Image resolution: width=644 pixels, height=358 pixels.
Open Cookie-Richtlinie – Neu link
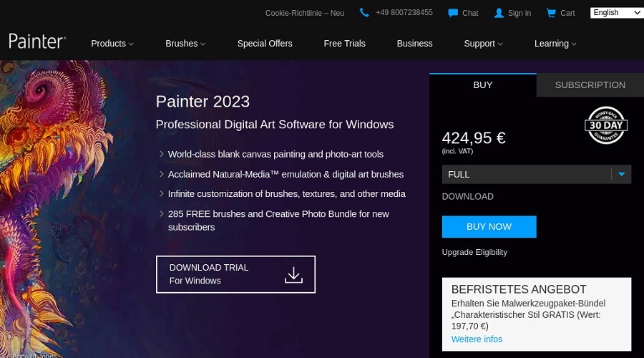pyautogui.click(x=305, y=13)
